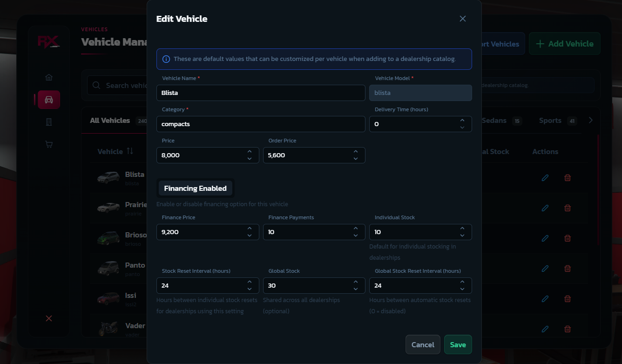The width and height of the screenshot is (622, 364).
Task: Open the Sports vehicles tab
Action: pyautogui.click(x=551, y=120)
